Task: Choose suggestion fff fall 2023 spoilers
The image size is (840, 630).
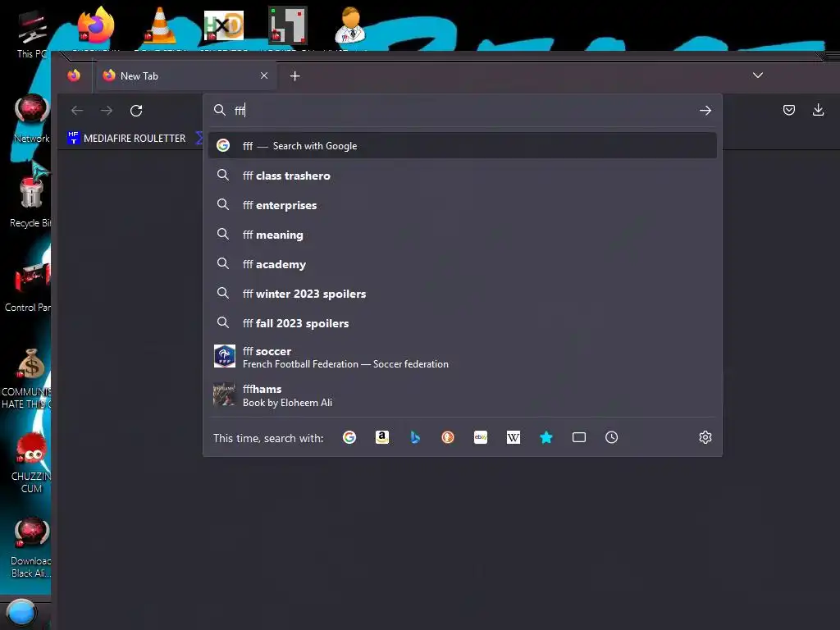Action: (463, 322)
